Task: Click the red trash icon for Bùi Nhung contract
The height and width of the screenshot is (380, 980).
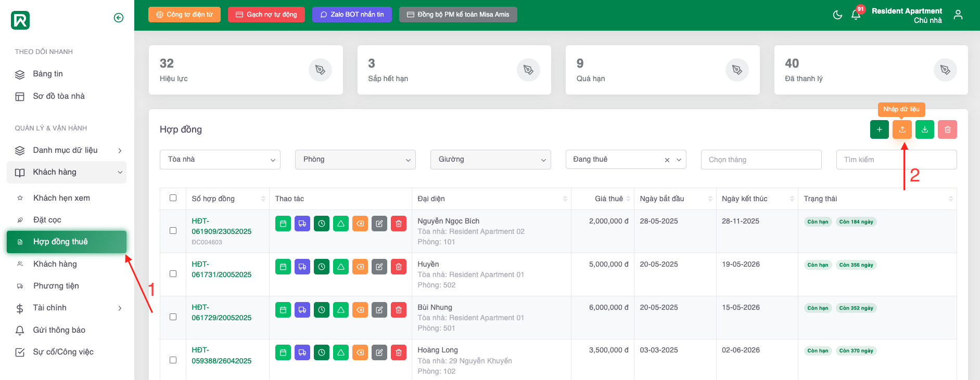Action: click(x=399, y=310)
